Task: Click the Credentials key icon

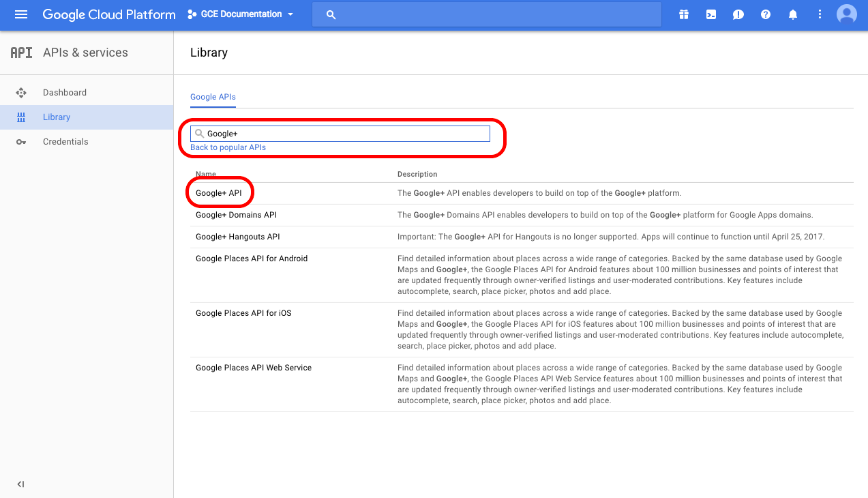Action: [21, 142]
